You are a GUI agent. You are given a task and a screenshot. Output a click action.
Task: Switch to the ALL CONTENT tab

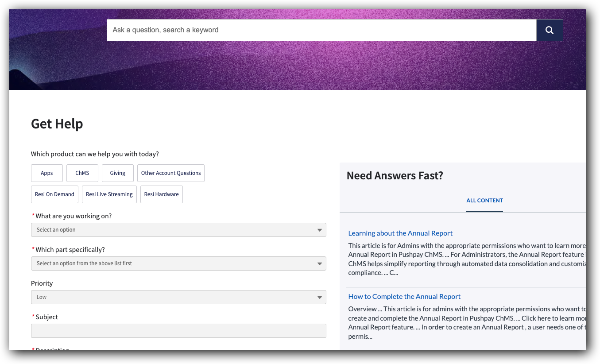pos(484,201)
